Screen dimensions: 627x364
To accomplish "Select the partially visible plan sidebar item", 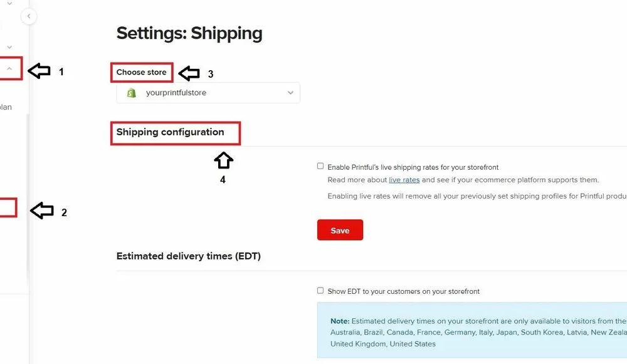I will [x=6, y=107].
